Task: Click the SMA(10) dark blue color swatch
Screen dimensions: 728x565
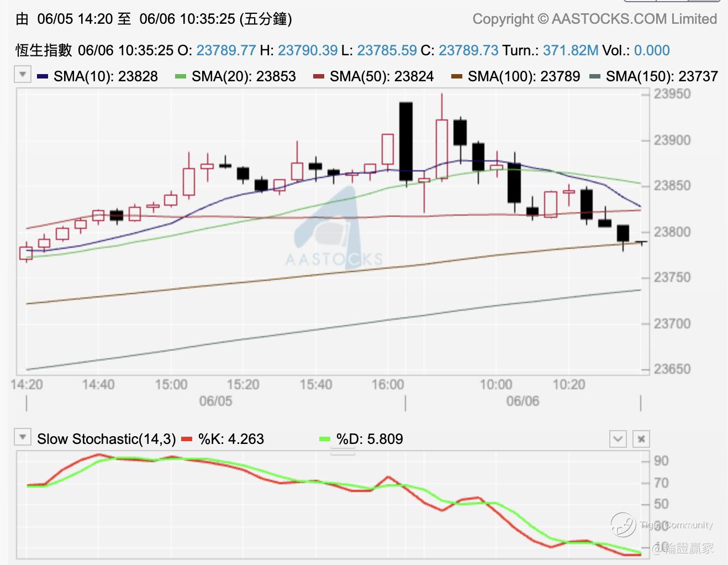Action: 43,76
